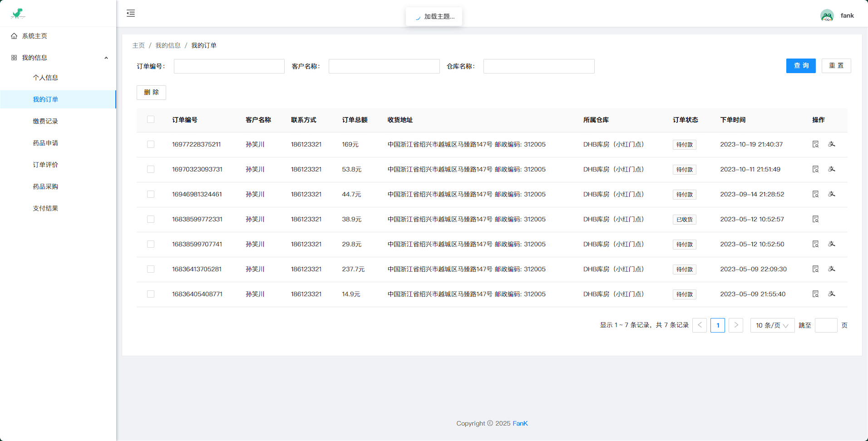Click the user avatar icon
The image size is (868, 441).
tap(827, 15)
